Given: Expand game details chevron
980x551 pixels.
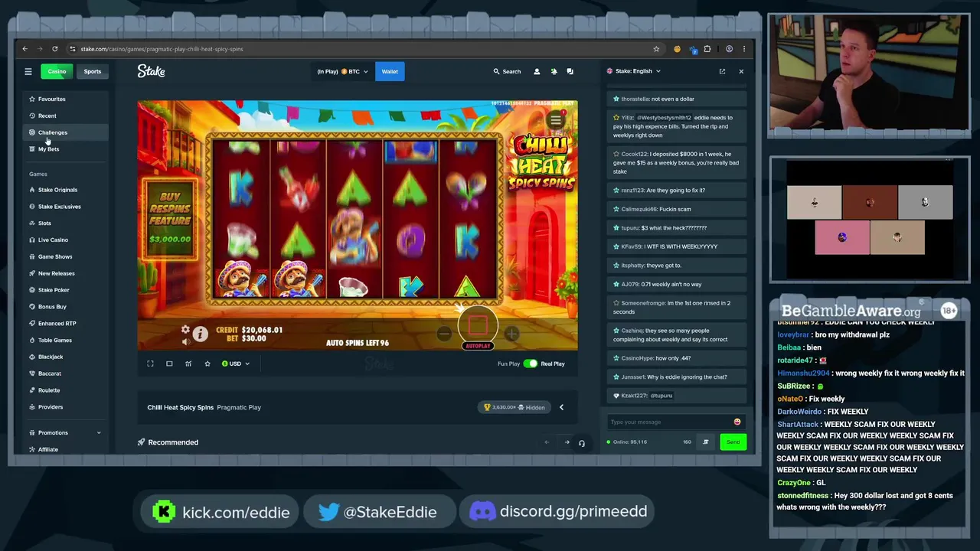Looking at the screenshot, I should tap(561, 407).
